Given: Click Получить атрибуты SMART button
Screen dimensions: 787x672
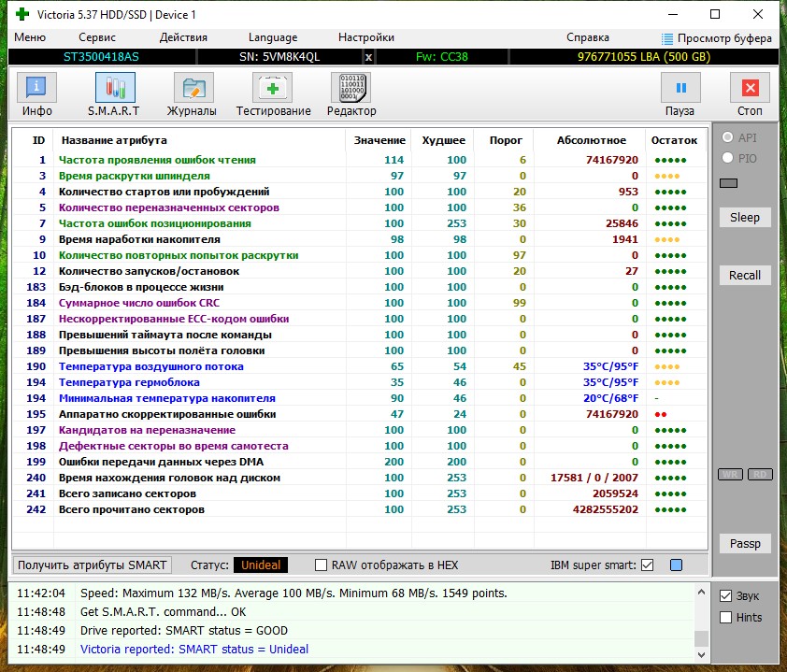Looking at the screenshot, I should click(92, 565).
